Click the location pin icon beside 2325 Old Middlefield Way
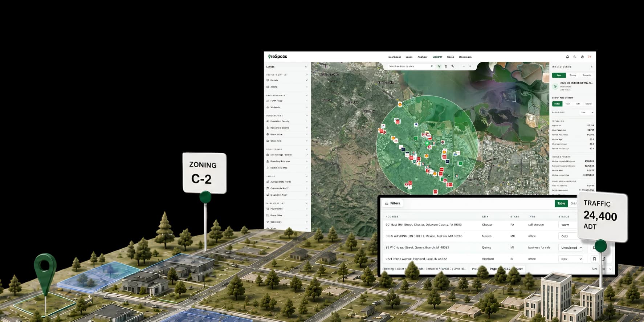644x322 pixels. coord(555,86)
